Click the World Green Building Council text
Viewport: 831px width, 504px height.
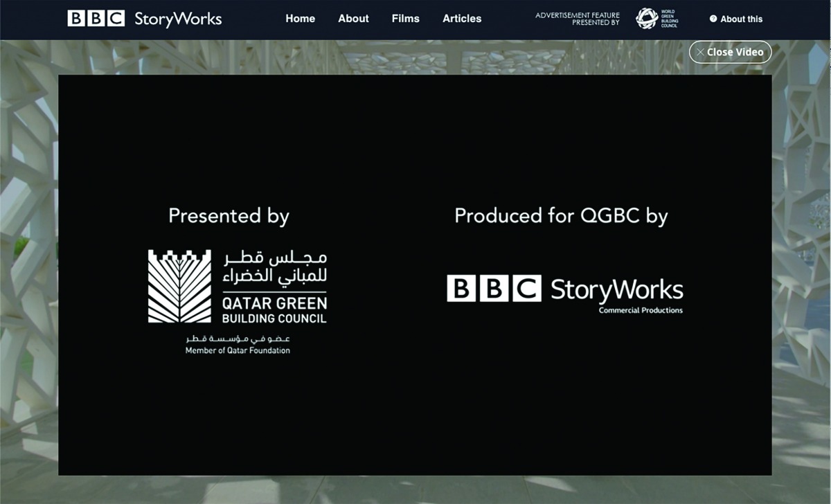[669, 19]
